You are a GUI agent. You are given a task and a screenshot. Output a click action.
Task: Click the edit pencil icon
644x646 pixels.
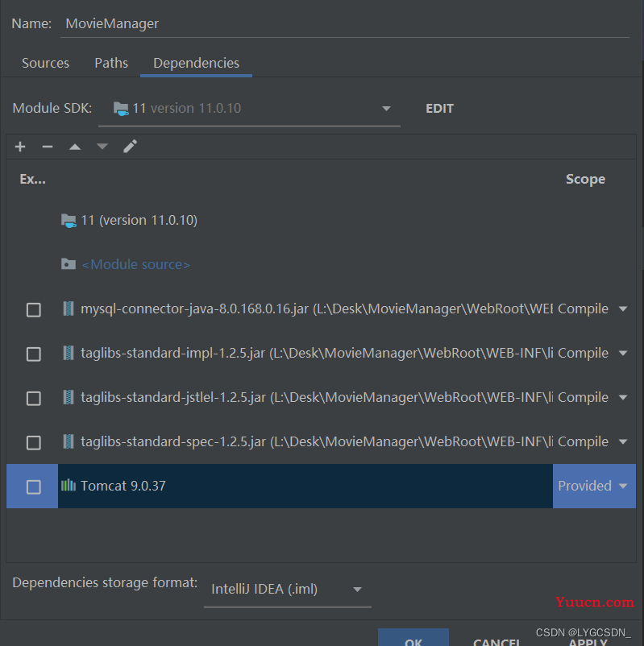(x=130, y=147)
